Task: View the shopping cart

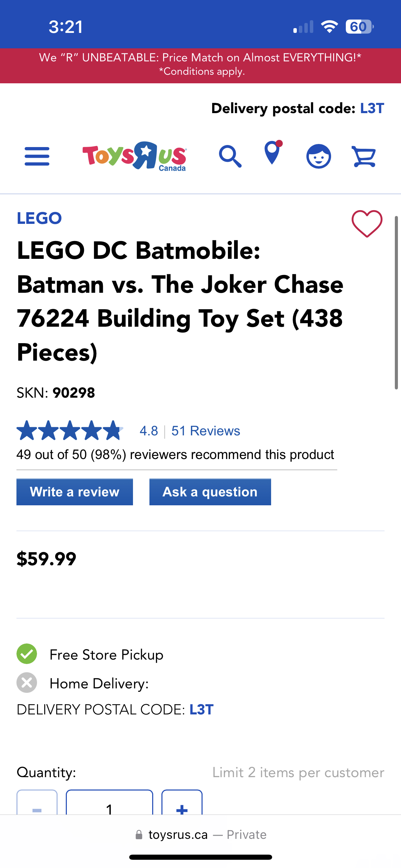Action: point(364,156)
